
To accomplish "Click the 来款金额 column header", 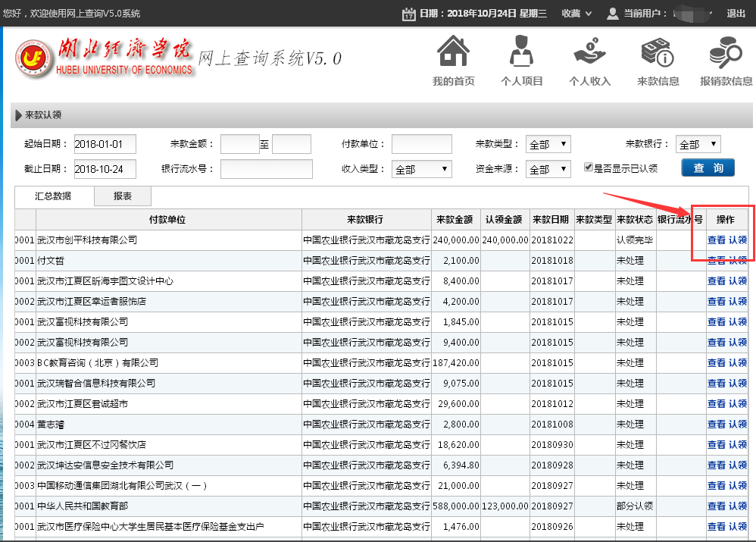I will point(455,220).
